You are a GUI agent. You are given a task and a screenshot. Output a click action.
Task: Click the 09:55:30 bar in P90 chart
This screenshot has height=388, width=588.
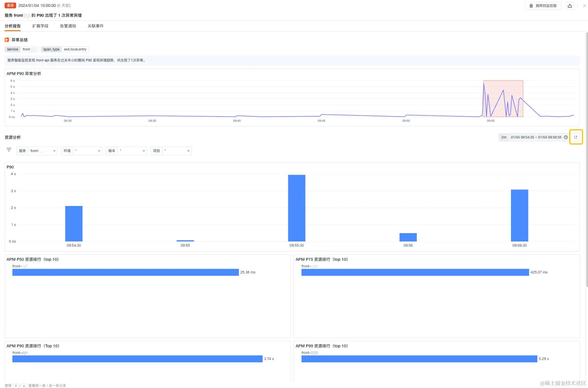(297, 208)
